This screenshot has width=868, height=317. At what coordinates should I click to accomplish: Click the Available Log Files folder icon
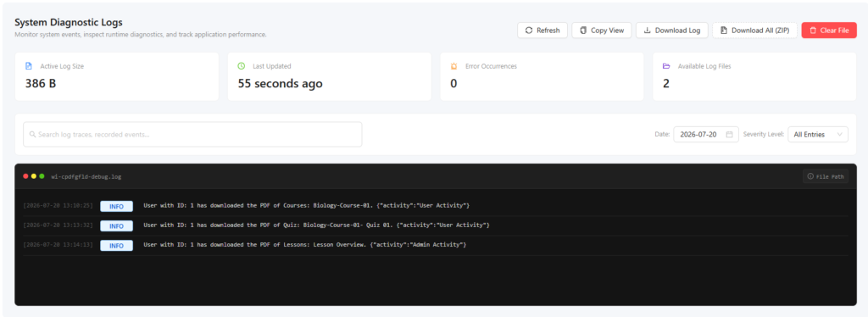pyautogui.click(x=666, y=66)
